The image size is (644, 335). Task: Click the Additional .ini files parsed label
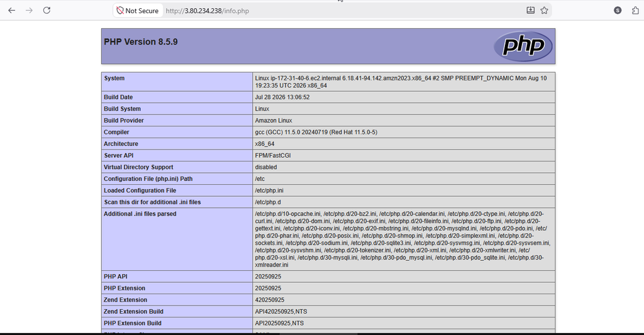140,214
